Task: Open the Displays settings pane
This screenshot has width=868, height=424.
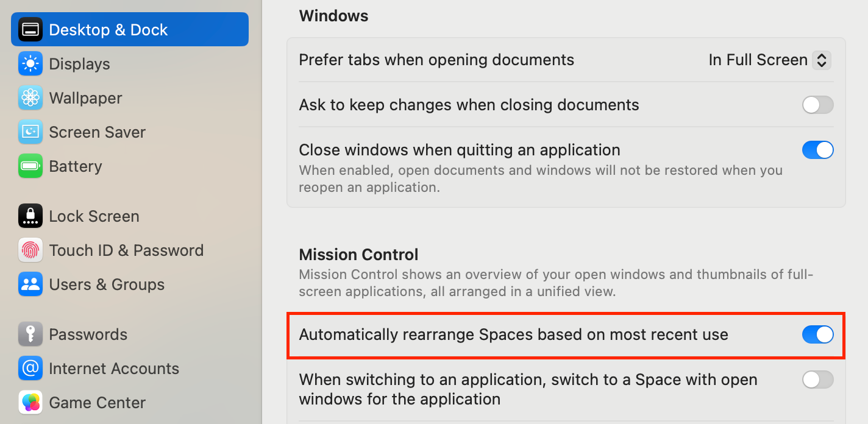Action: coord(130,63)
